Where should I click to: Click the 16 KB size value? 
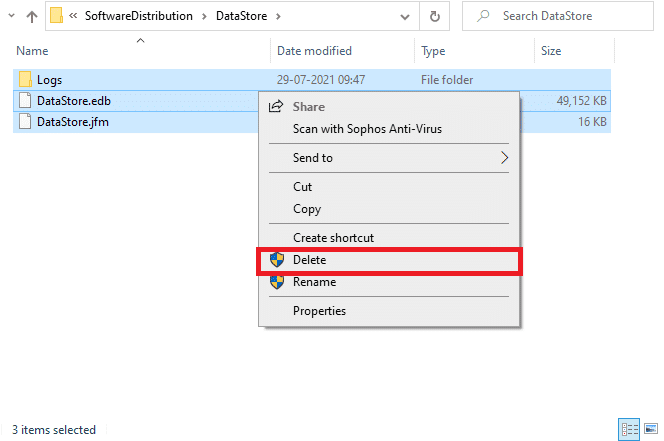coord(592,122)
